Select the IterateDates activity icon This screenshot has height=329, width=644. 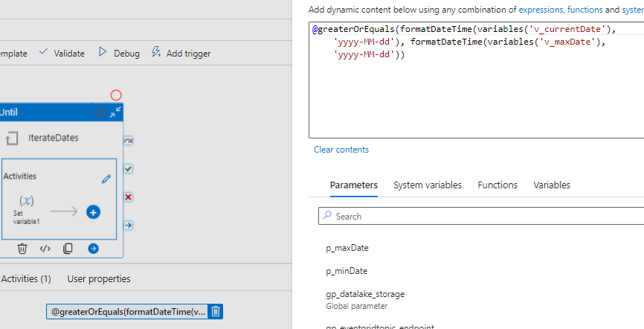pos(12,138)
